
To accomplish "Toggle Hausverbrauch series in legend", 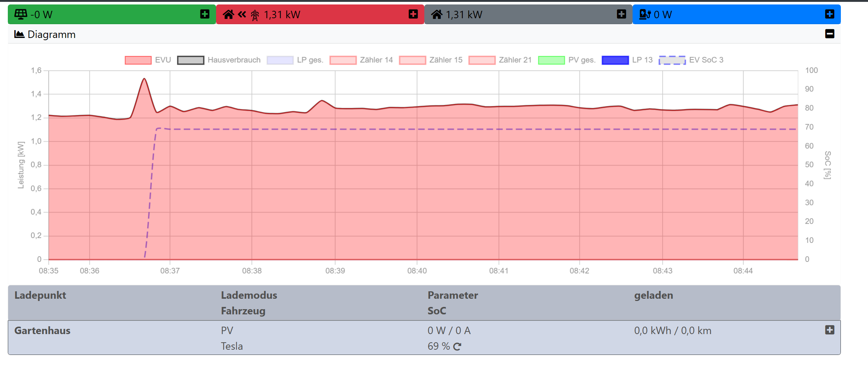I will click(190, 60).
